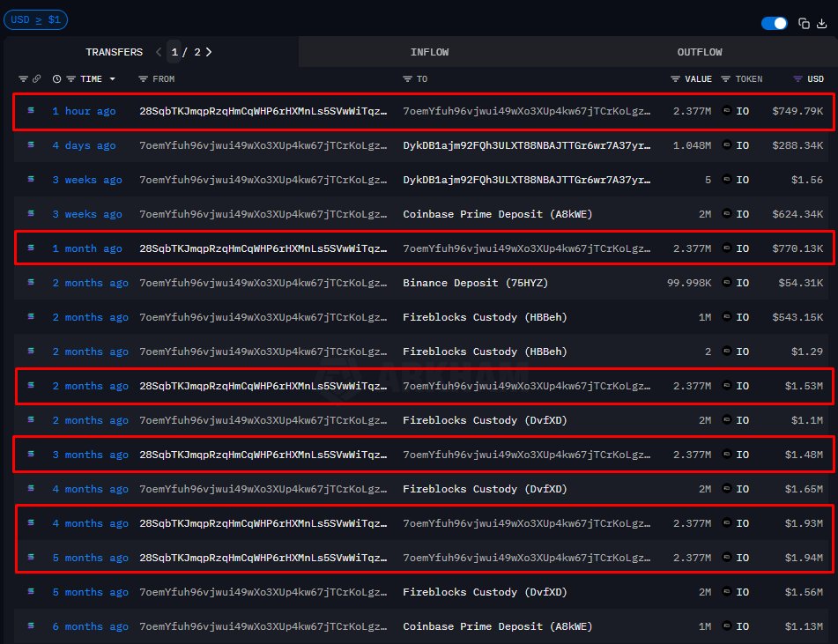This screenshot has width=838, height=644.
Task: Click the $1.48M USD value
Action: (x=804, y=455)
